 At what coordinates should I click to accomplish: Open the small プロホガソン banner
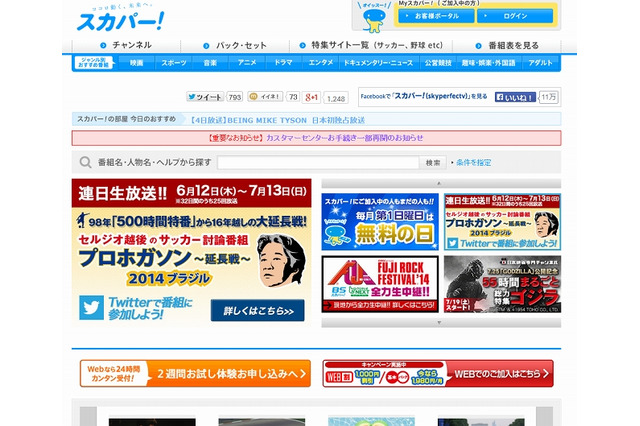click(x=502, y=222)
